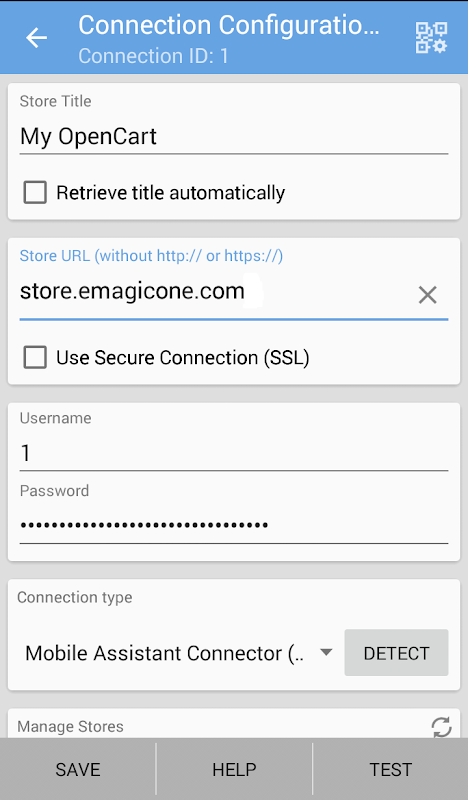Tap SAVE in the bottom bar
The image size is (468, 800).
click(x=78, y=769)
